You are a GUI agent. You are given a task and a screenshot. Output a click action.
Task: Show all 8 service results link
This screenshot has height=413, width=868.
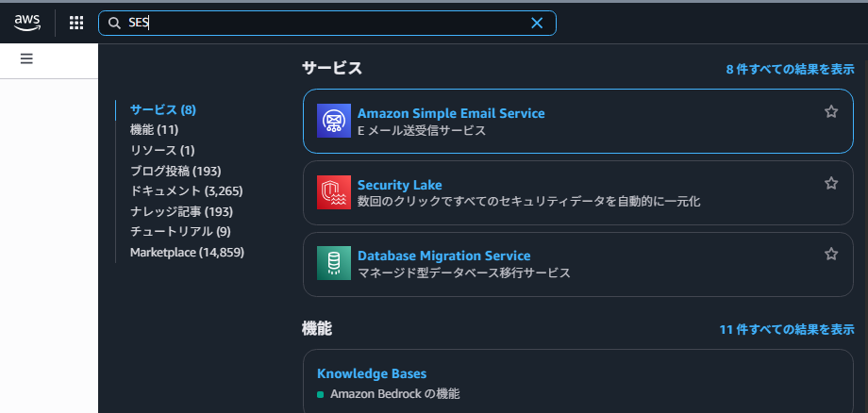pos(790,70)
